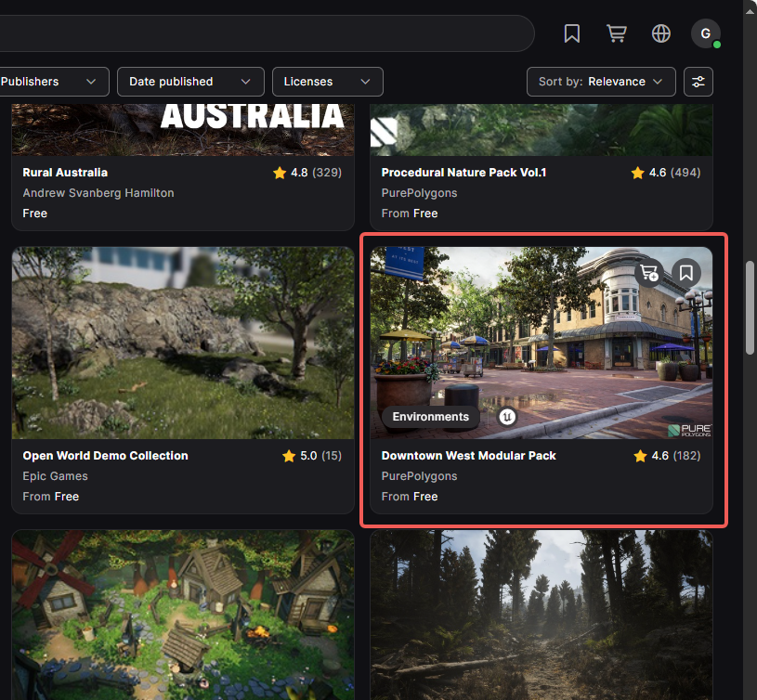The height and width of the screenshot is (700, 757).
Task: Expand the Licenses filter dropdown
Action: (x=328, y=82)
